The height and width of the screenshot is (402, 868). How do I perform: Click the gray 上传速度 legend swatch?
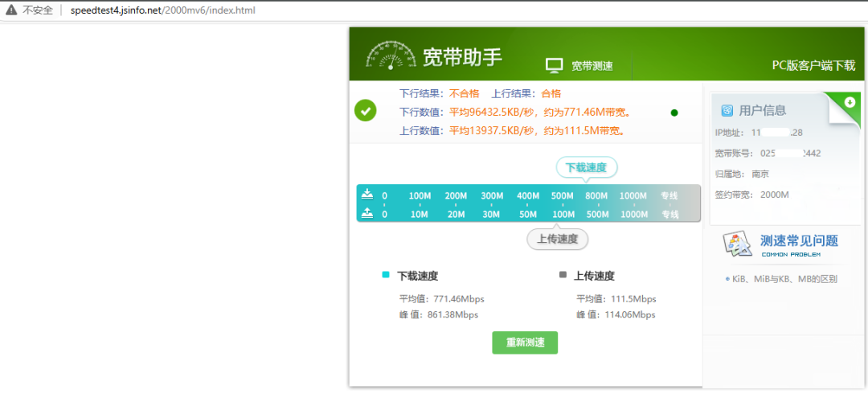click(x=563, y=275)
